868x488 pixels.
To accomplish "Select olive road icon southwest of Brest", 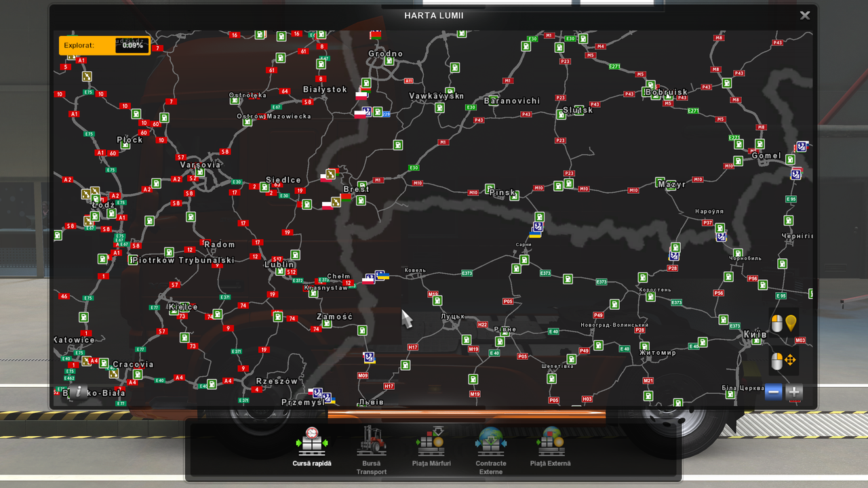I will pos(335,201).
